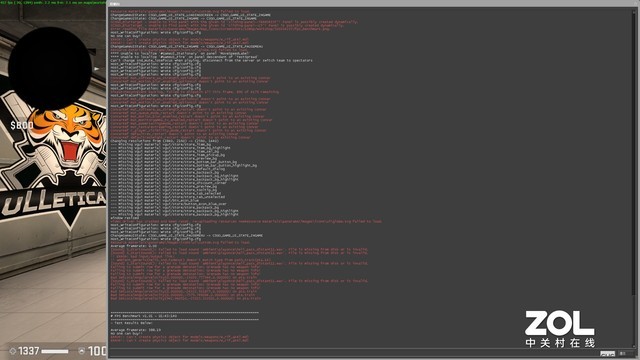Viewport: 640px width, 360px height.
Task: Click the console scrollbar up arrow
Action: pos(634,13)
